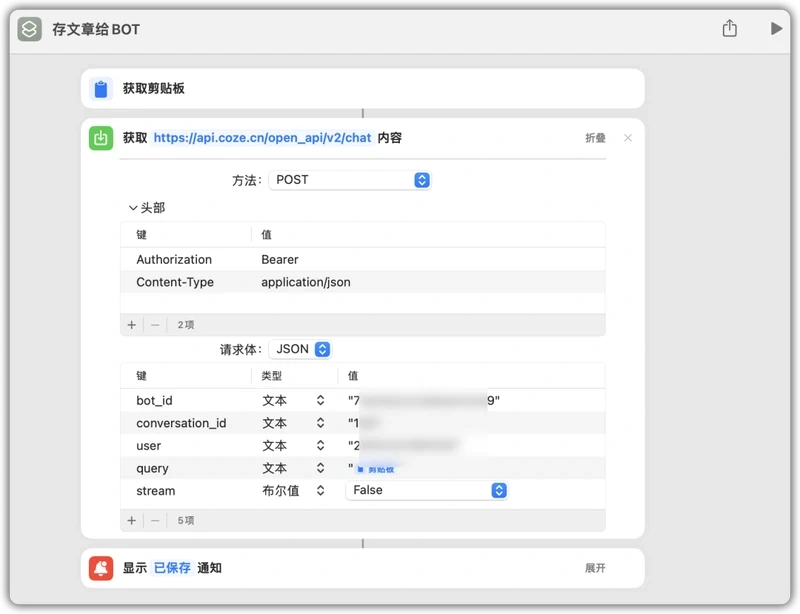Edit the Bearer header value
The width and height of the screenshot is (800, 614).
[280, 260]
